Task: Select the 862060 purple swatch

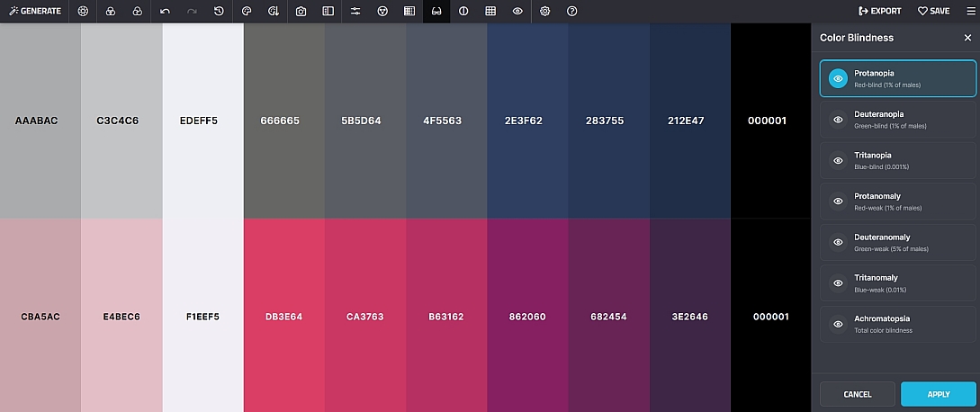Action: [x=527, y=316]
